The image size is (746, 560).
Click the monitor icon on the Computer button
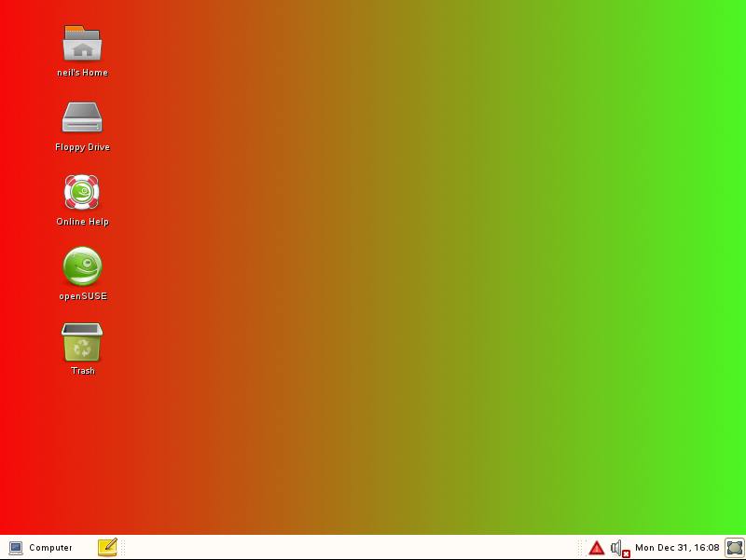coord(14,548)
